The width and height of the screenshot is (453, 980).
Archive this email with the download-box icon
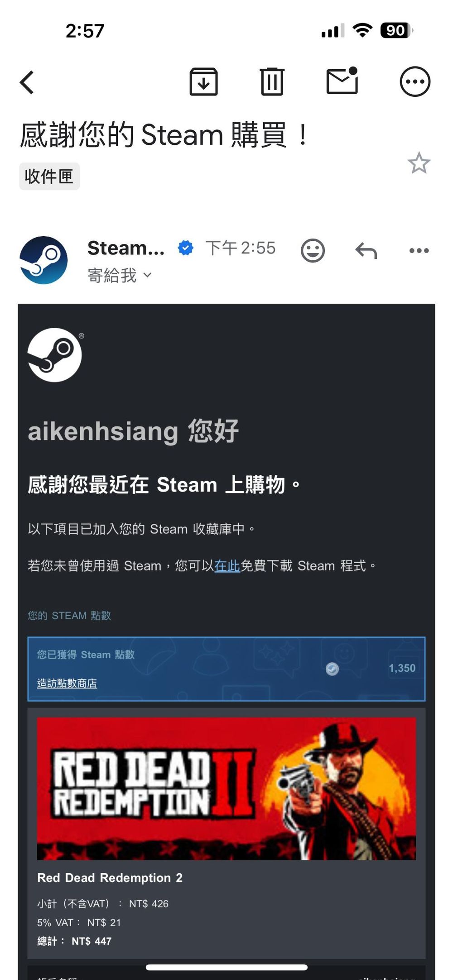click(203, 82)
